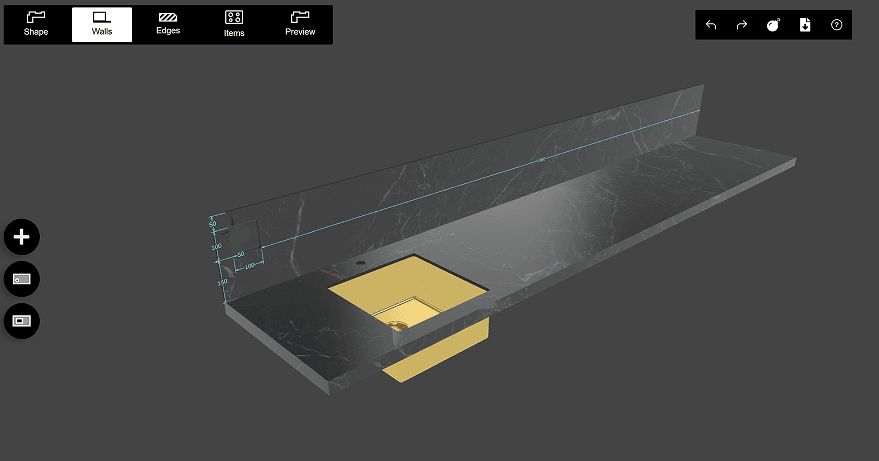
Task: Click the bomb reset icon
Action: pyautogui.click(x=773, y=25)
